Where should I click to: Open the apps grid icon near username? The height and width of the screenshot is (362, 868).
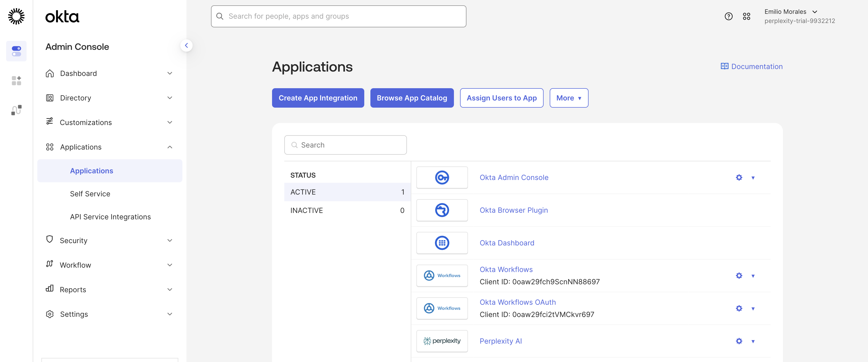click(x=746, y=16)
